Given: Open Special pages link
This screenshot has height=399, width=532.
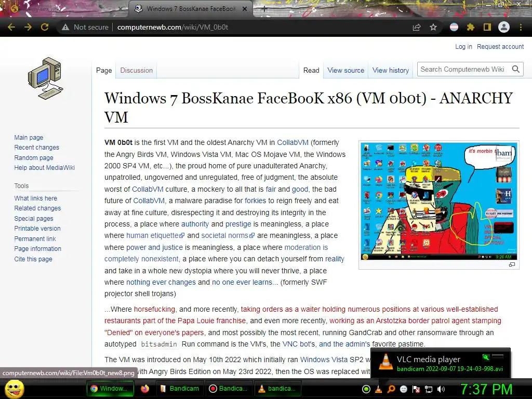Looking at the screenshot, I should pos(34,219).
